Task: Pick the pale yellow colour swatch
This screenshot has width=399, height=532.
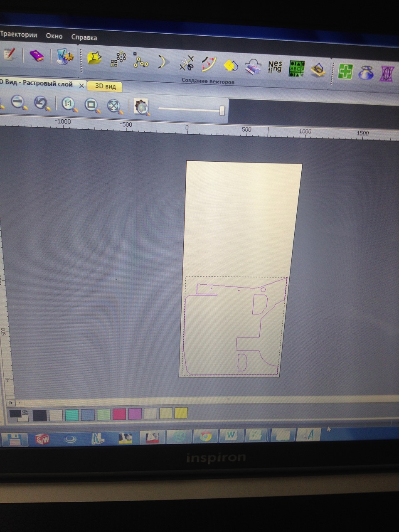Action: click(x=165, y=413)
